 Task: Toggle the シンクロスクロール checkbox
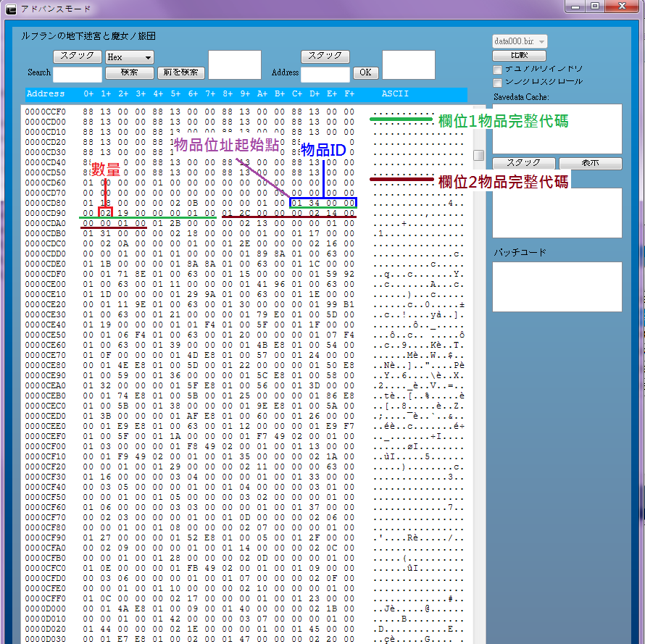tap(498, 83)
